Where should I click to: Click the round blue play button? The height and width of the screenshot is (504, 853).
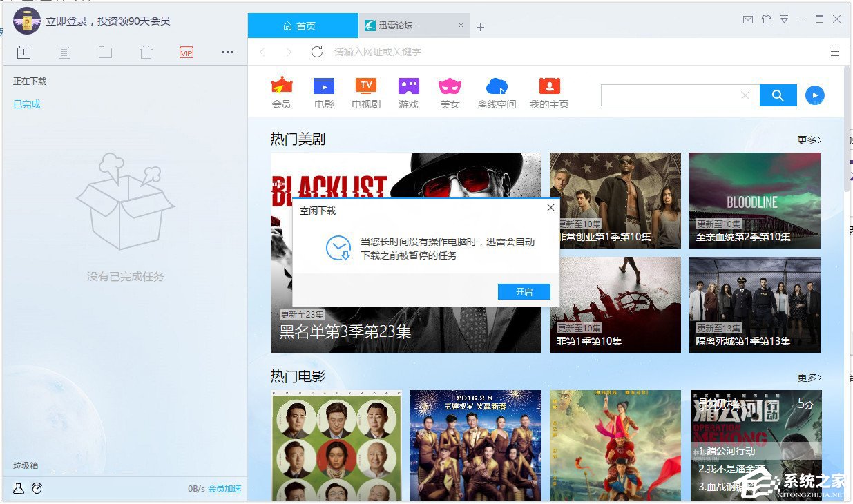coord(815,95)
